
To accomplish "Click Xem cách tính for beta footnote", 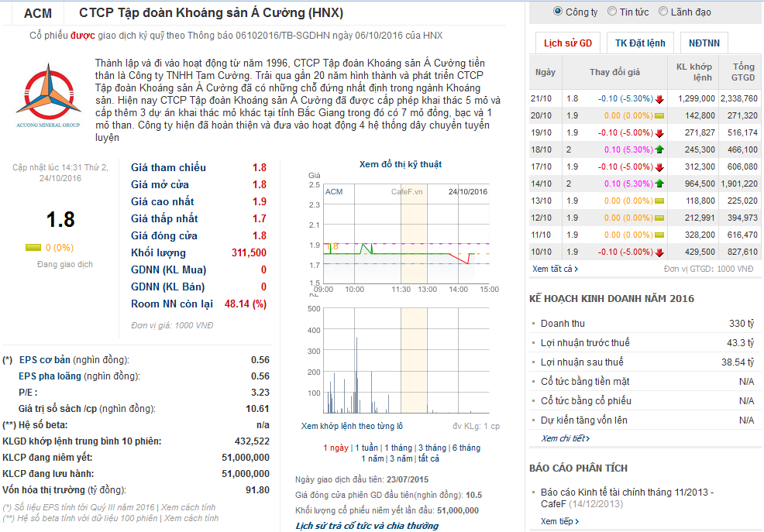I will coord(191,518).
